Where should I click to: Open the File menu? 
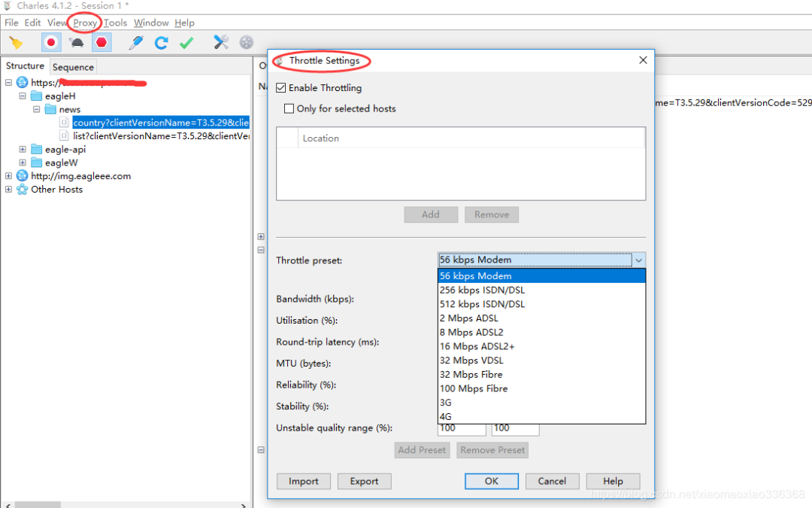(11, 23)
